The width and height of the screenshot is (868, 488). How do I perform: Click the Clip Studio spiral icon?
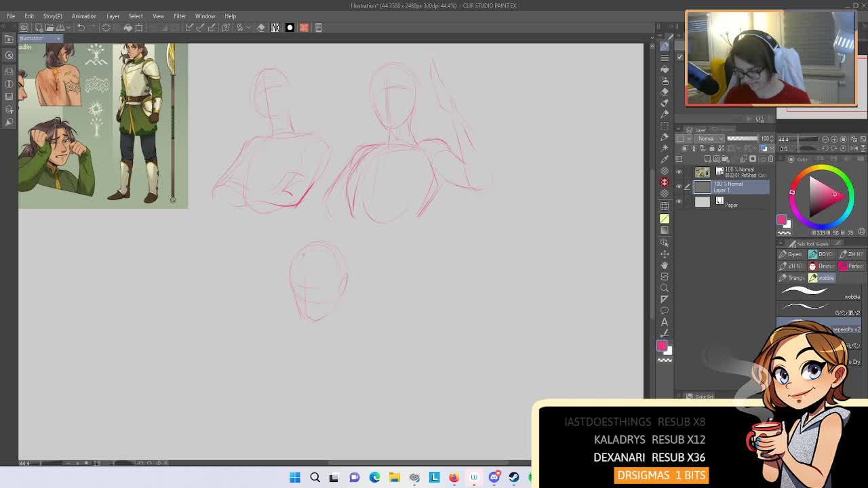(24, 28)
